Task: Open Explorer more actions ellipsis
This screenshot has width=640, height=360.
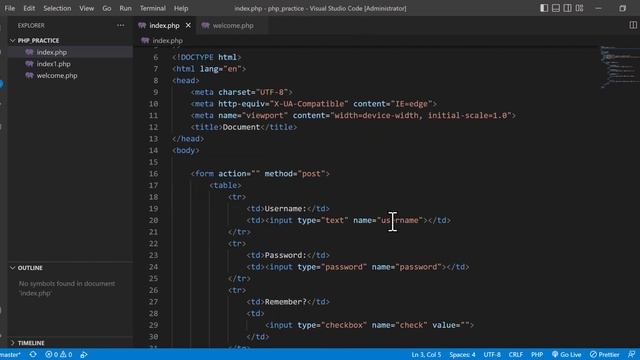Action: click(x=120, y=25)
